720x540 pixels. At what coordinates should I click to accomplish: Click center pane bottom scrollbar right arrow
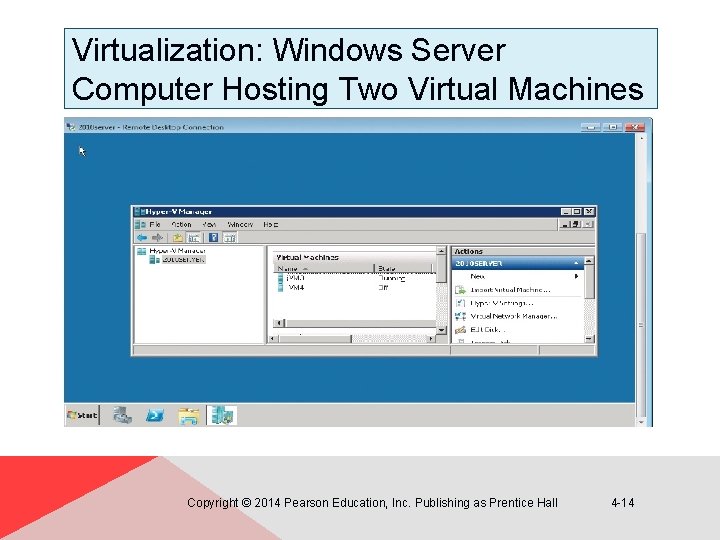pos(431,339)
